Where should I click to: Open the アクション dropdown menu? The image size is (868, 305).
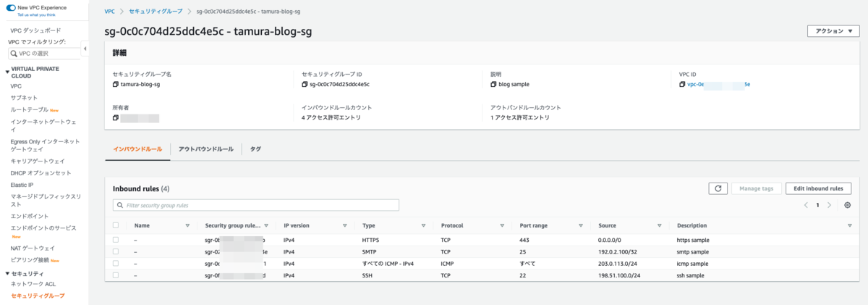[833, 31]
